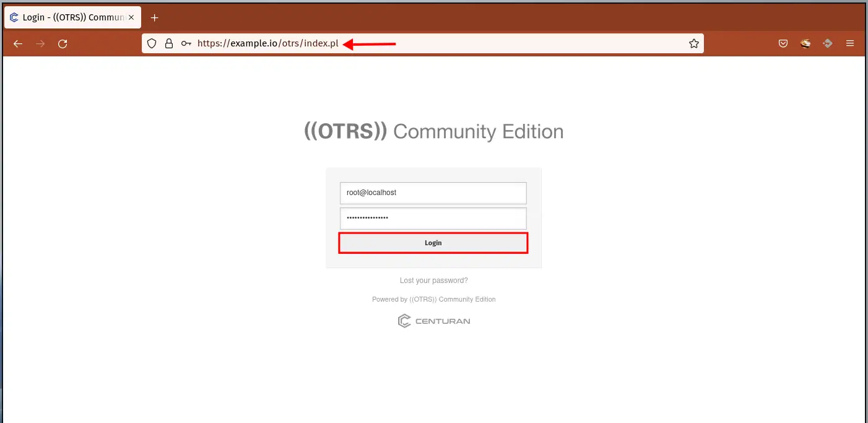
Task: Select the Login - ((OTRS)) tab
Action: click(x=72, y=17)
